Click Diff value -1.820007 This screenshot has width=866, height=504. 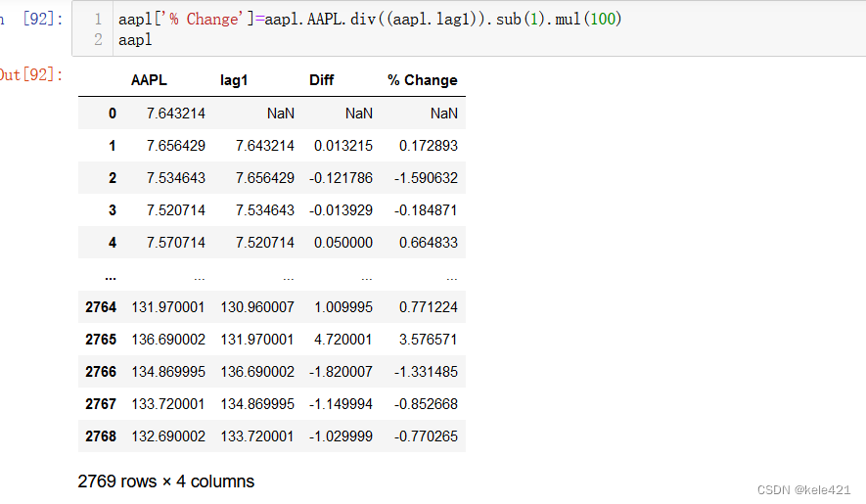click(x=341, y=372)
